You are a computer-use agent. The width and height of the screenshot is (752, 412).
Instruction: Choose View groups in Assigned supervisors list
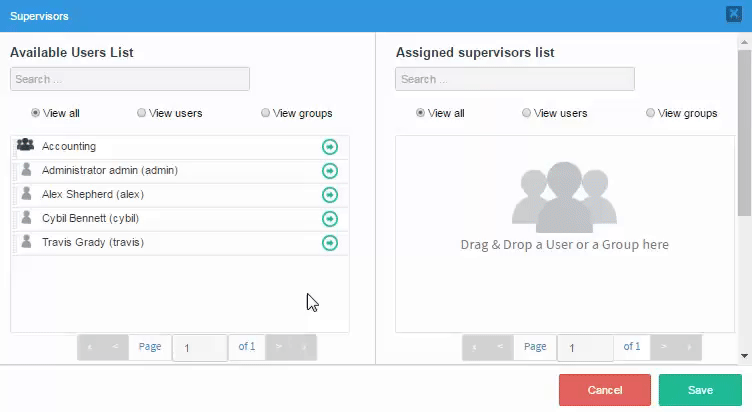(651, 113)
